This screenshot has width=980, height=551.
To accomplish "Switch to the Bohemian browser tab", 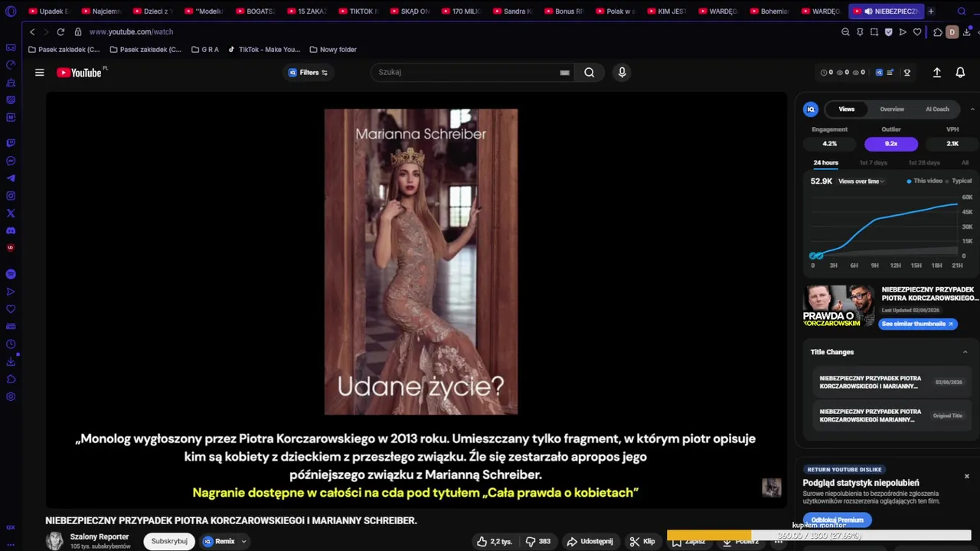I will pos(769,11).
